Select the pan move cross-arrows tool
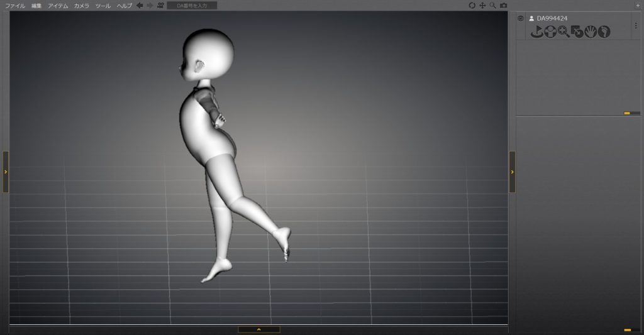Screen dimensions: 644x335 [x=483, y=6]
